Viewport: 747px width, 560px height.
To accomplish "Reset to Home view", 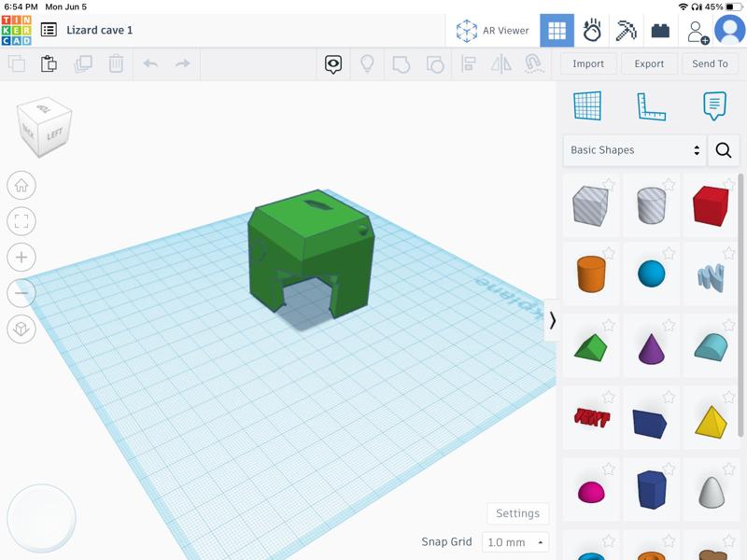I will (x=21, y=185).
